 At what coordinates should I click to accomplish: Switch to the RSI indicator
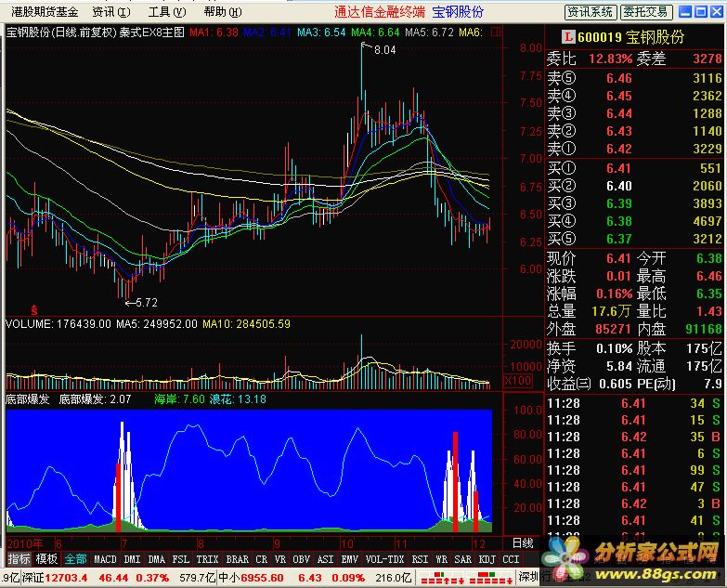pyautogui.click(x=420, y=559)
